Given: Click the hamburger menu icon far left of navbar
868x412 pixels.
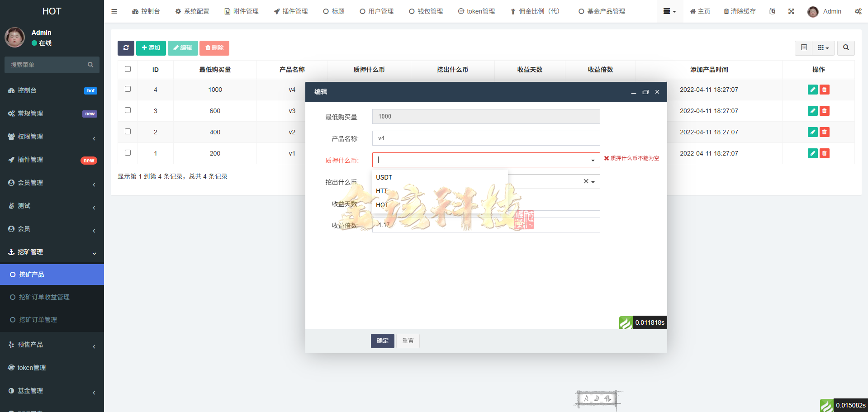Looking at the screenshot, I should (114, 11).
